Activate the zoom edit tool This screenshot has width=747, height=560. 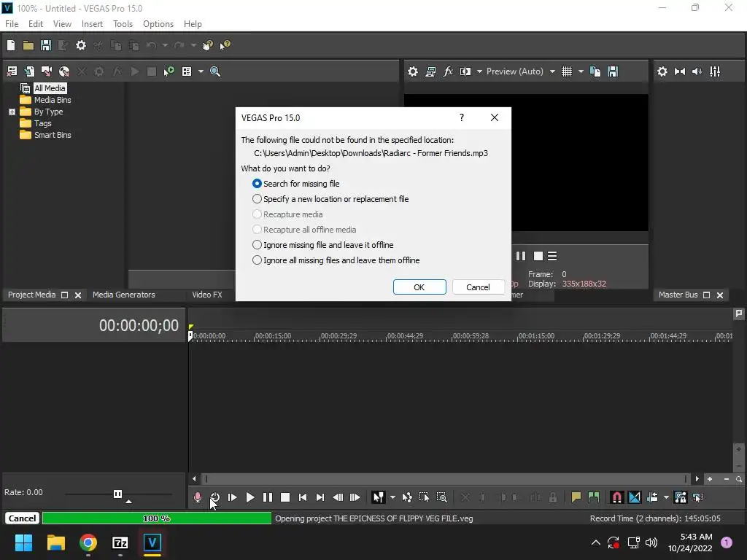click(441, 497)
